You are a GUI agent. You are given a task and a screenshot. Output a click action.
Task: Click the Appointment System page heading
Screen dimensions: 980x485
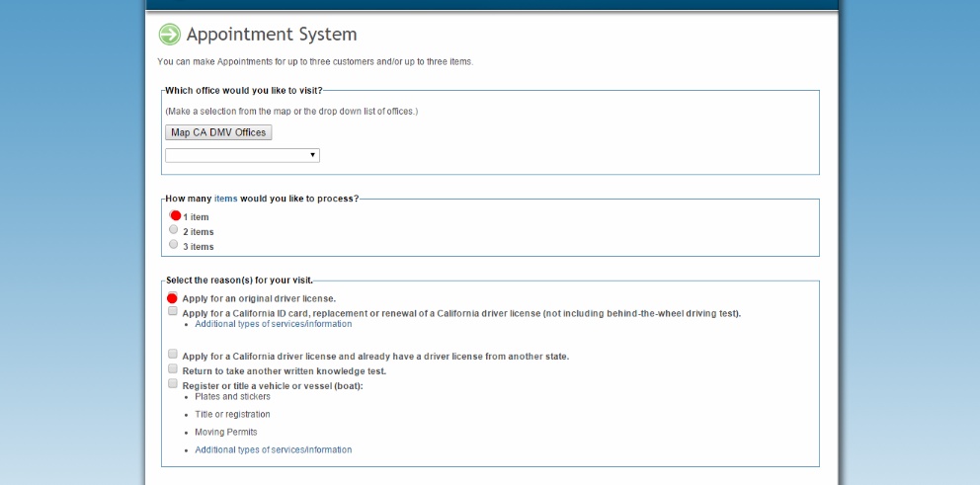272,35
